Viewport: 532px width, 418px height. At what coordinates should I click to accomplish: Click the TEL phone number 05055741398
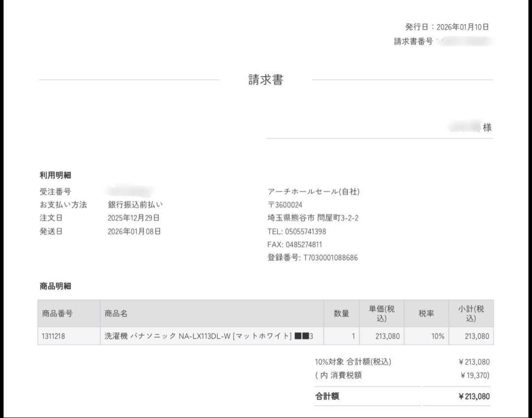[x=305, y=231]
